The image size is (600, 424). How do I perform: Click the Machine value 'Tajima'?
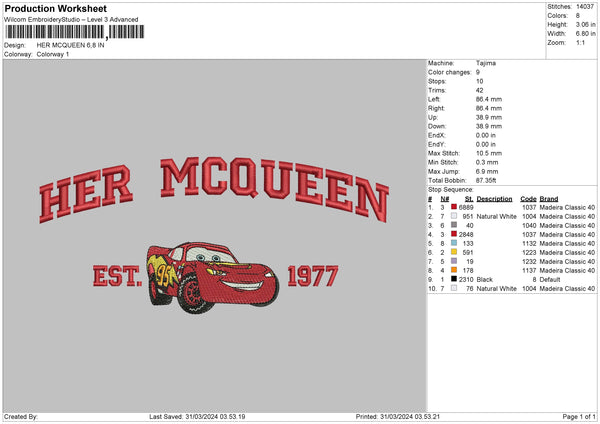pyautogui.click(x=486, y=63)
